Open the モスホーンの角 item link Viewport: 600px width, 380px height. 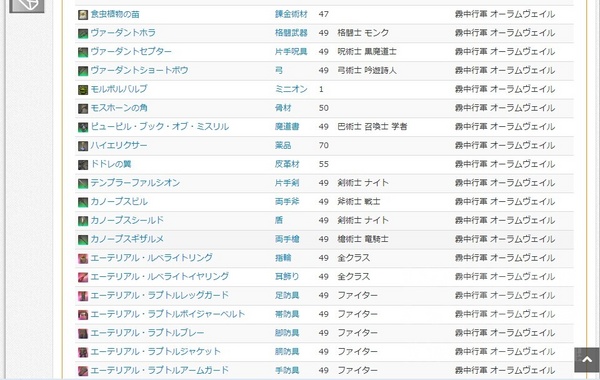[x=119, y=108]
